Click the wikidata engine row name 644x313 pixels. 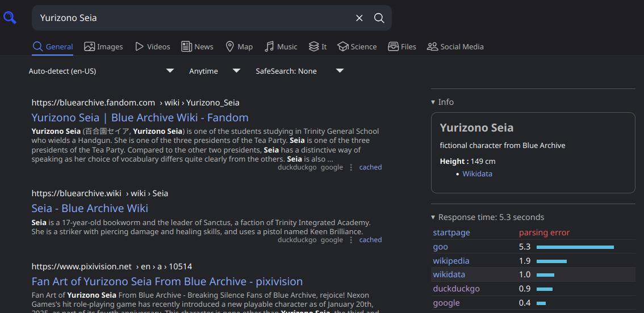(449, 275)
